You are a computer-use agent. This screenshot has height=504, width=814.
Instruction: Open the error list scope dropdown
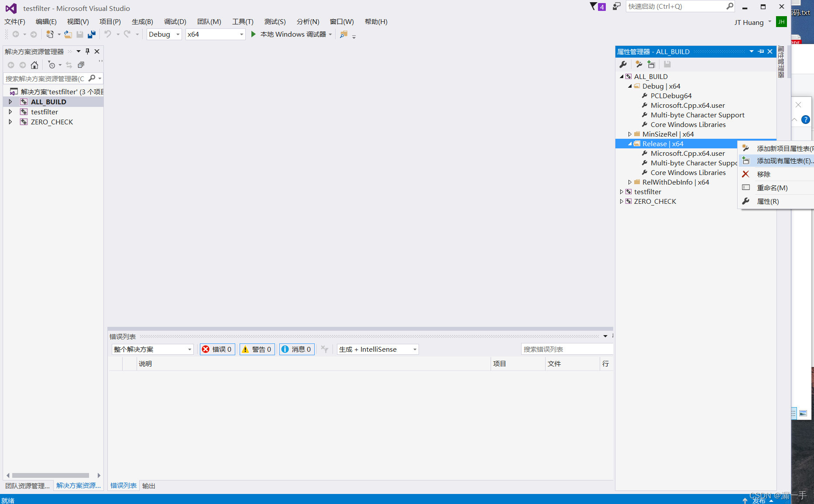pyautogui.click(x=152, y=349)
